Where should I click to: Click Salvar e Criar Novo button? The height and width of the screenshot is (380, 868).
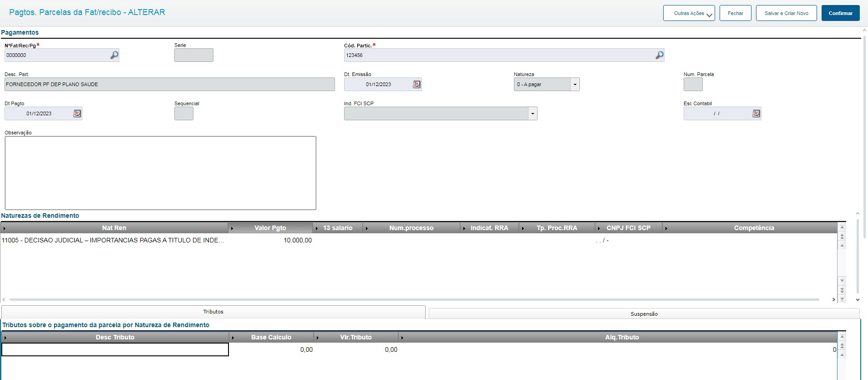[787, 13]
